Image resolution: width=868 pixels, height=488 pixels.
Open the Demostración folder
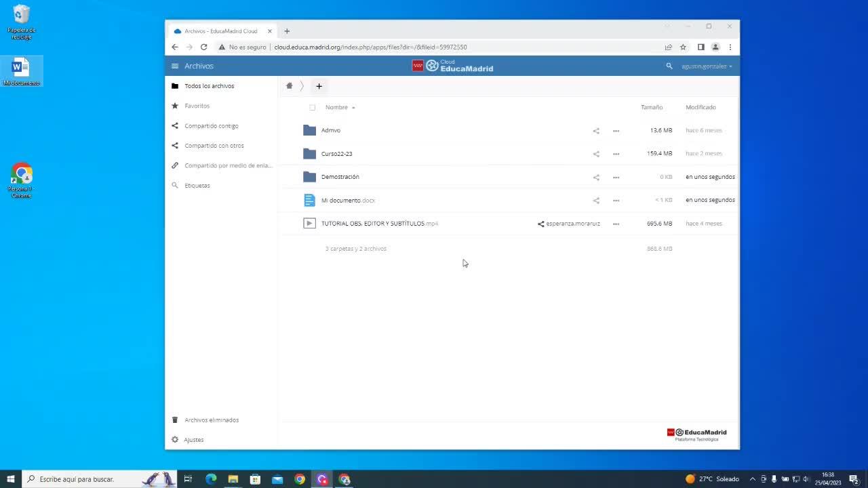[x=340, y=177]
